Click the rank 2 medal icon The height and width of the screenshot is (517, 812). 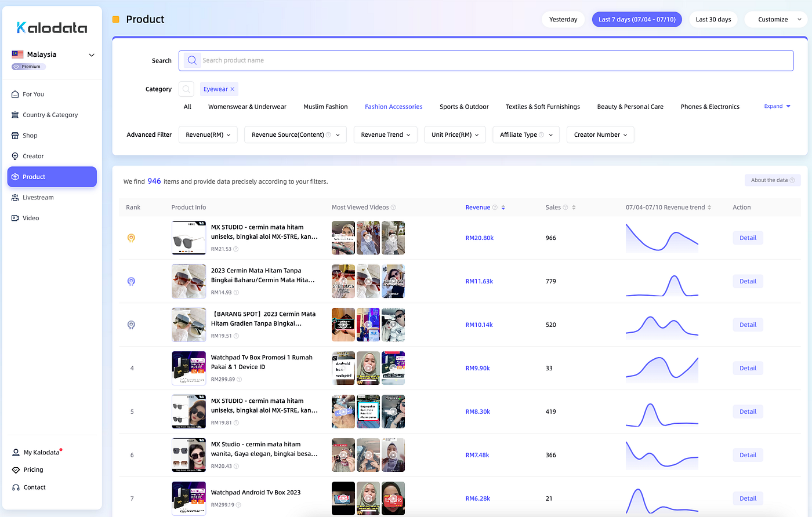pos(131,282)
